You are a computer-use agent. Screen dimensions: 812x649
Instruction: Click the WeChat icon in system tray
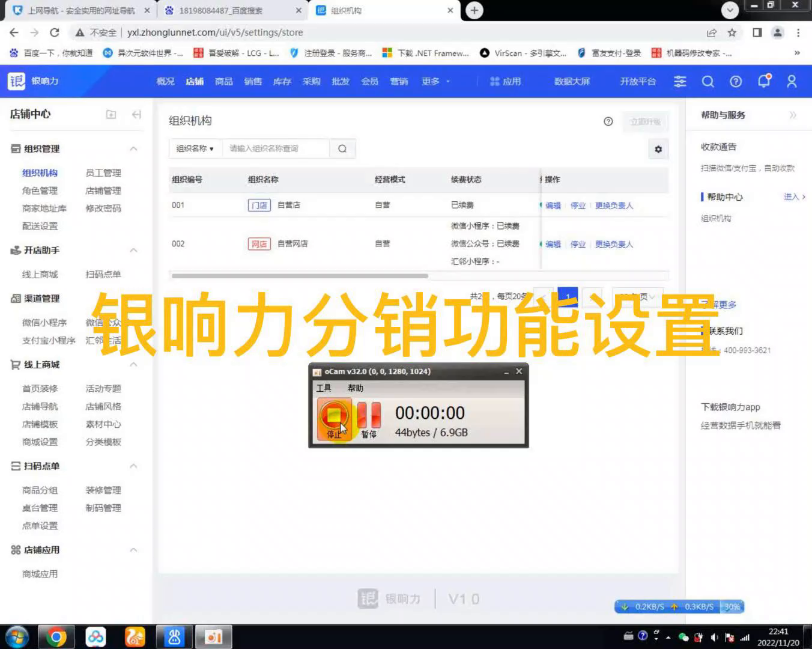[x=683, y=637]
